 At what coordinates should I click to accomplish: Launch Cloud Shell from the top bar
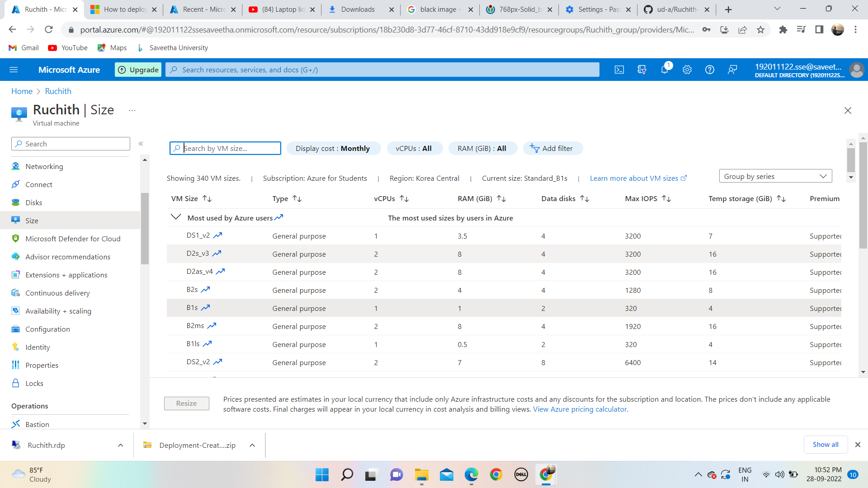pyautogui.click(x=619, y=70)
